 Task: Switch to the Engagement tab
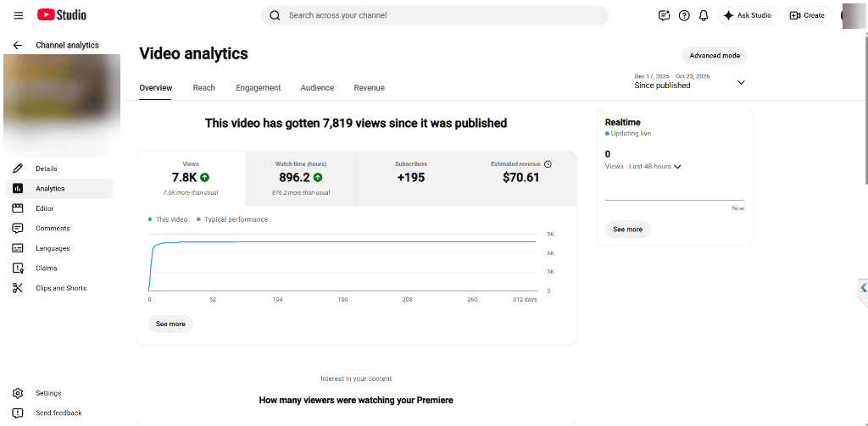tap(258, 87)
